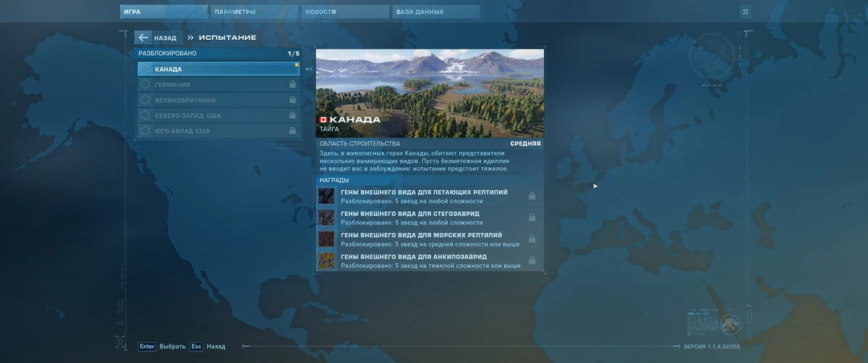The height and width of the screenshot is (363, 868).
Task: Click the РАЗБЛОКИРОВАНО header label
Action: 167,54
